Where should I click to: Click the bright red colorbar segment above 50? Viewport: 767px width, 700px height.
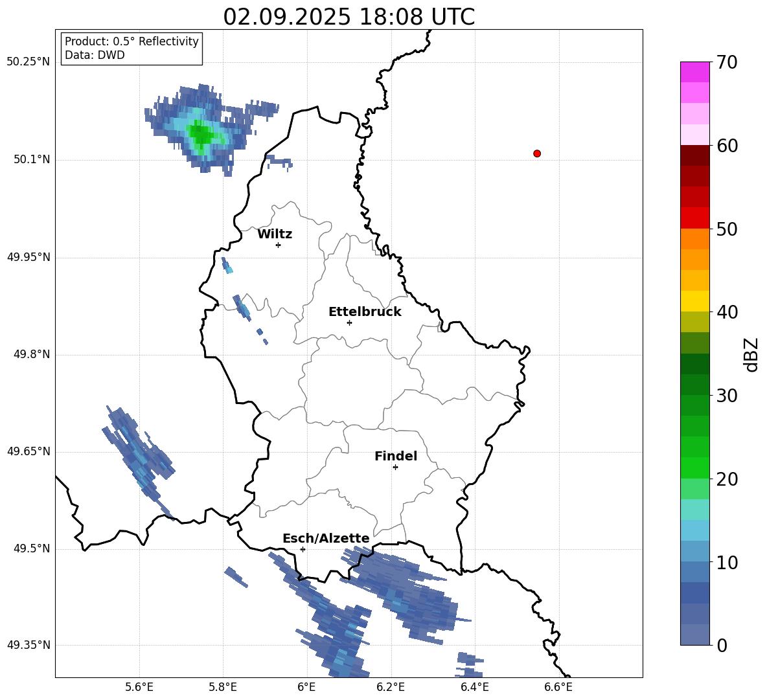694,218
